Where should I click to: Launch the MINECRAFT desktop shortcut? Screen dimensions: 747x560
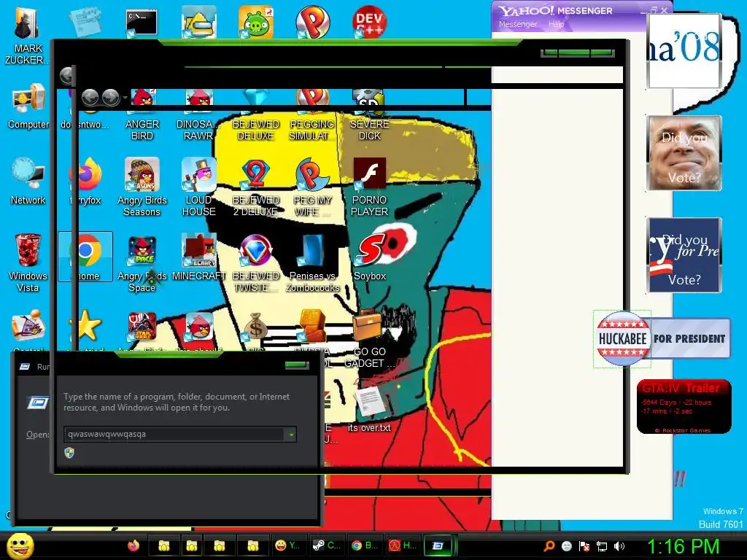(x=198, y=257)
